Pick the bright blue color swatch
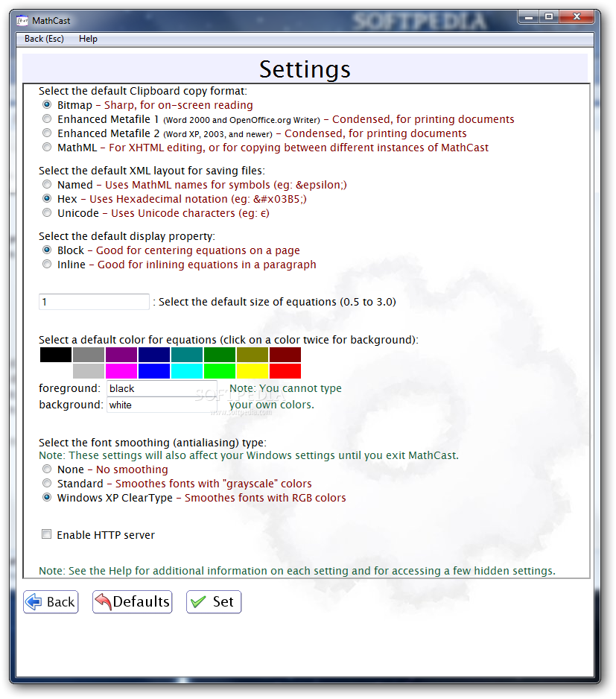 point(153,371)
